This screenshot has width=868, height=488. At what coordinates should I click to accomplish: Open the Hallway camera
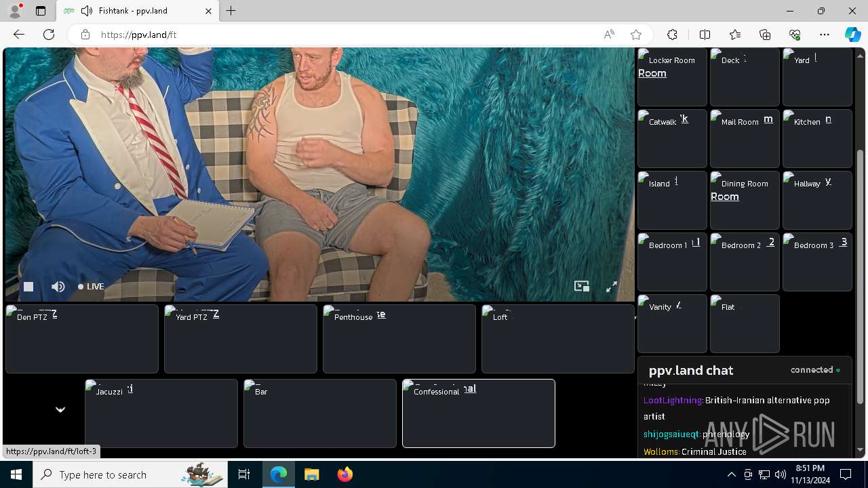[817, 200]
